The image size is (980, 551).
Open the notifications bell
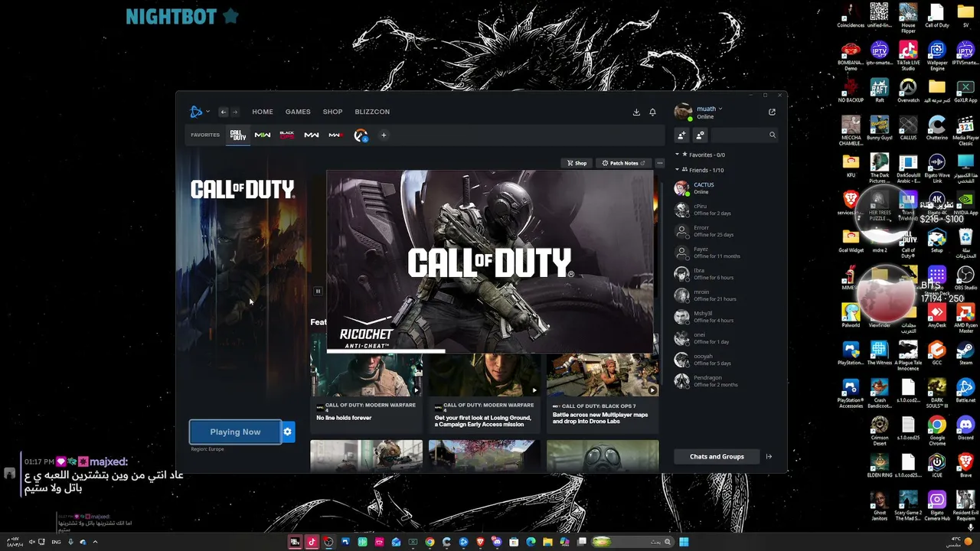[652, 112]
